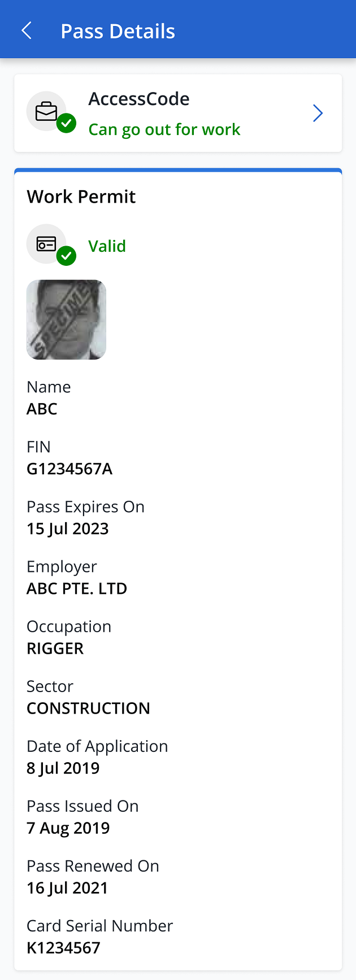
Task: Tap the Pass Renewed On date
Action: pos(67,888)
